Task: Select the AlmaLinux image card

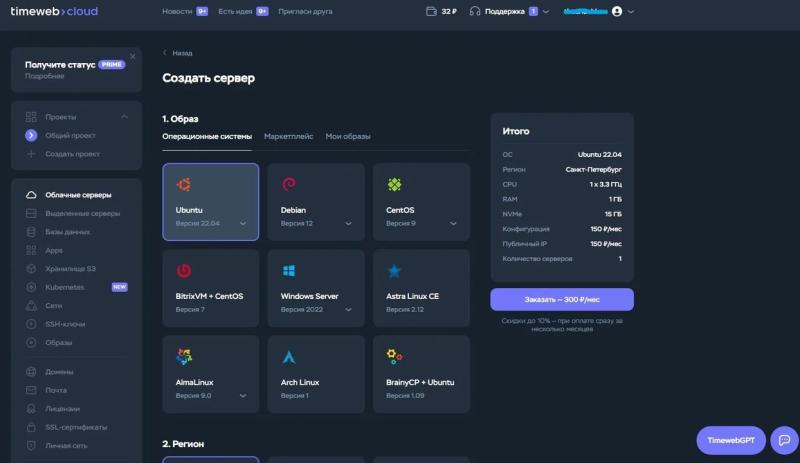Action: (x=211, y=374)
